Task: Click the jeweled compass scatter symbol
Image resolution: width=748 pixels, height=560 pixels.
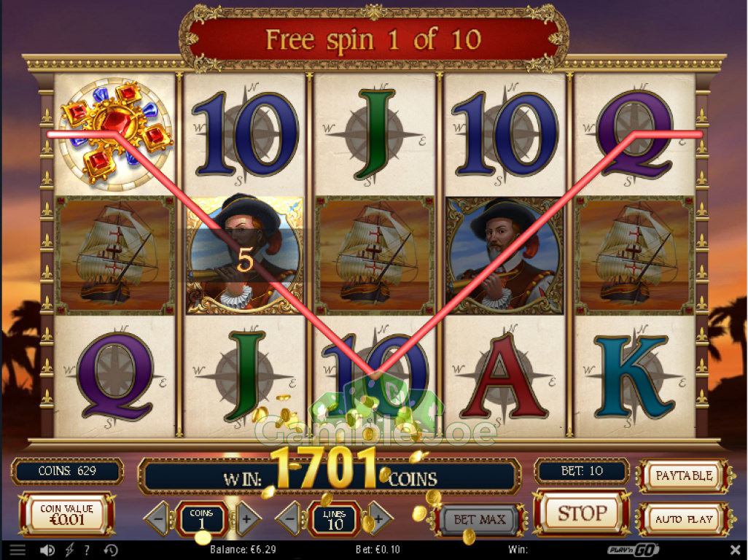Action: pyautogui.click(x=115, y=134)
